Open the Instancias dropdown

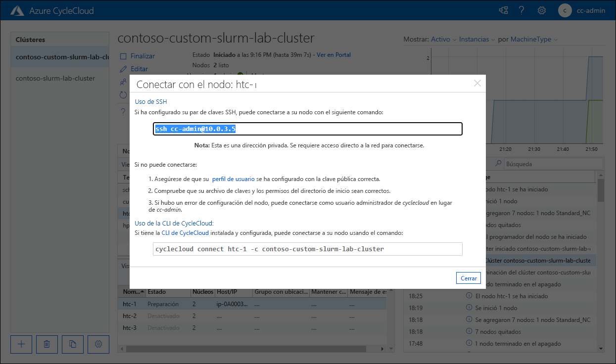point(474,39)
